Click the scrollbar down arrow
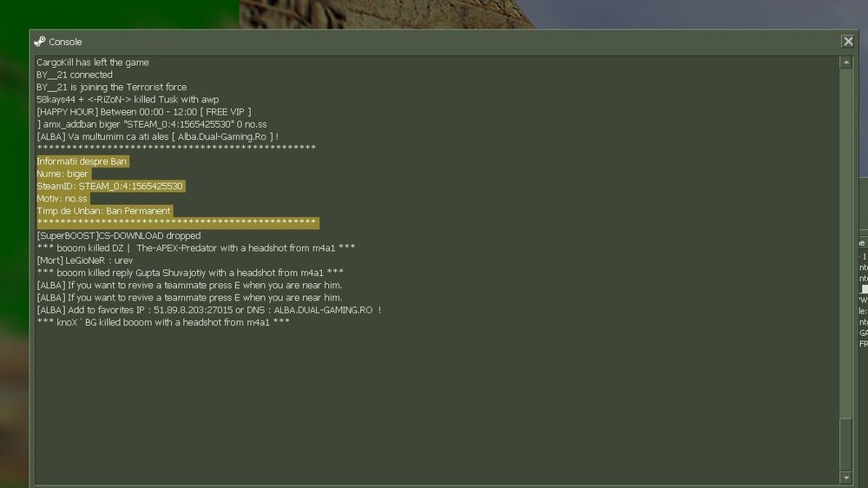The height and width of the screenshot is (488, 868). click(845, 478)
